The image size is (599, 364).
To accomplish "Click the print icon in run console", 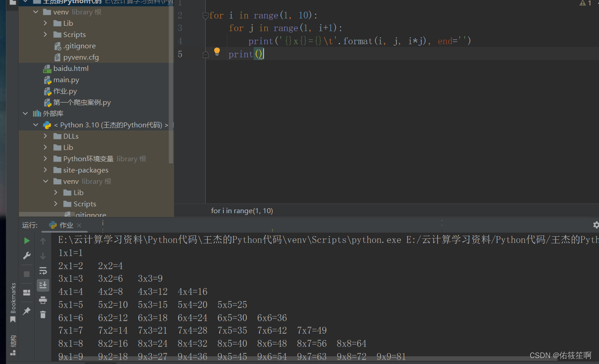I will [x=43, y=300].
